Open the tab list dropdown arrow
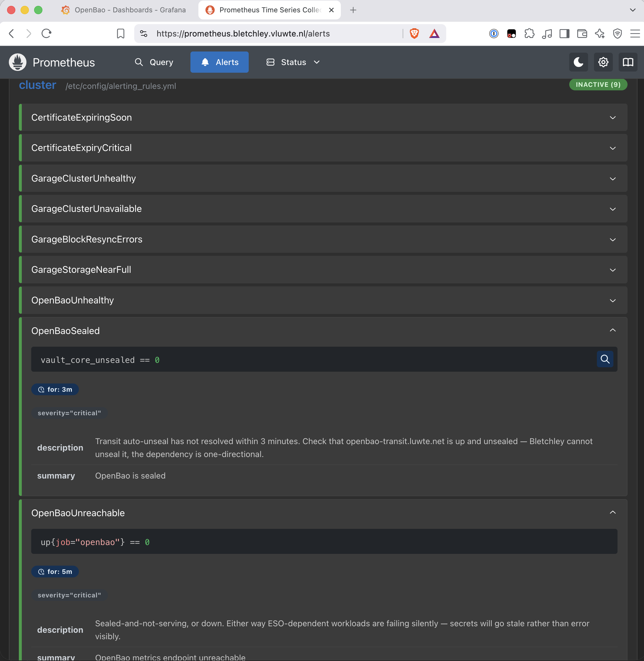Viewport: 644px width, 661px height. click(633, 10)
